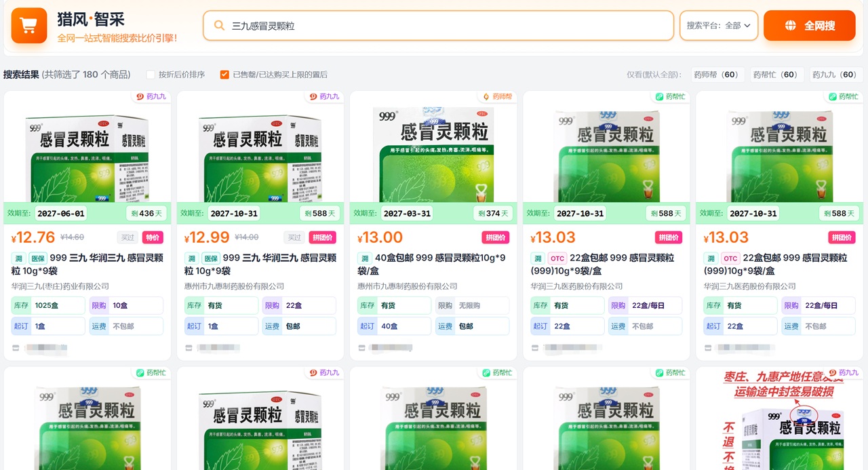Click 拼团价 tag on the ¥13.00 product
The image size is (868, 470).
(x=496, y=237)
